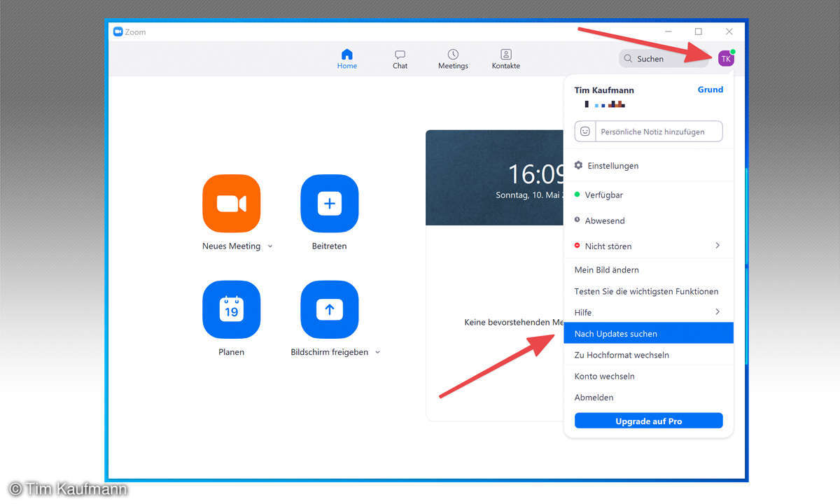Click the TK profile avatar

[726, 59]
